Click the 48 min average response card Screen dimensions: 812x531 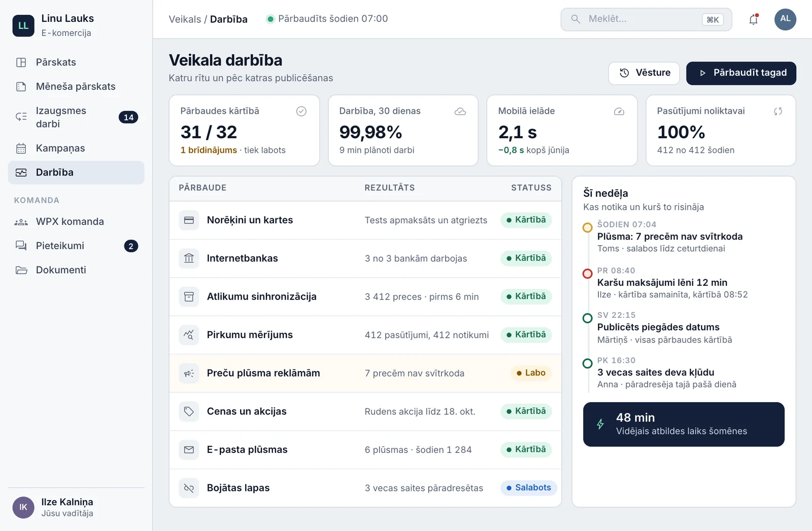pos(684,424)
